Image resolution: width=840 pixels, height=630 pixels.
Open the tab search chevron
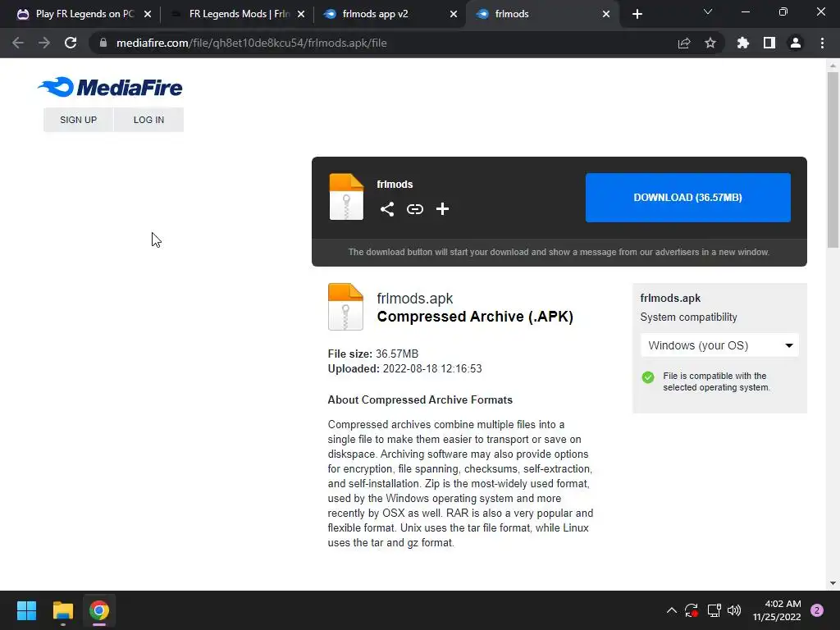tap(708, 11)
